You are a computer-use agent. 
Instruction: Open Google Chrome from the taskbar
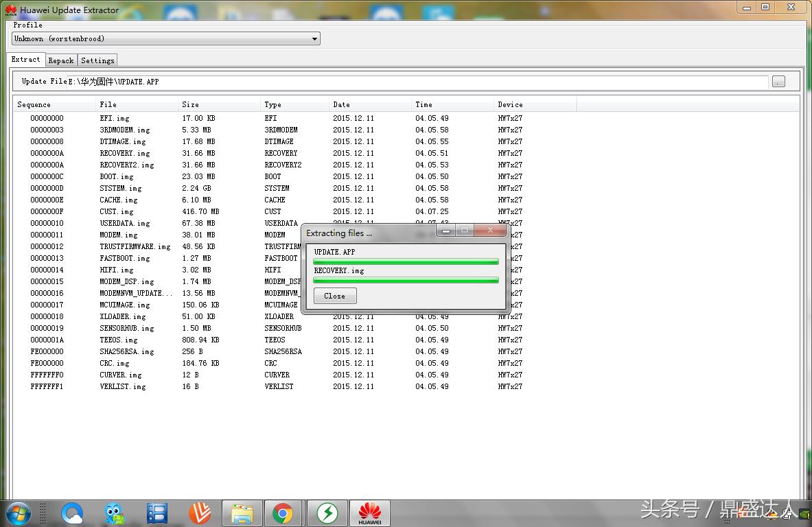click(x=282, y=513)
